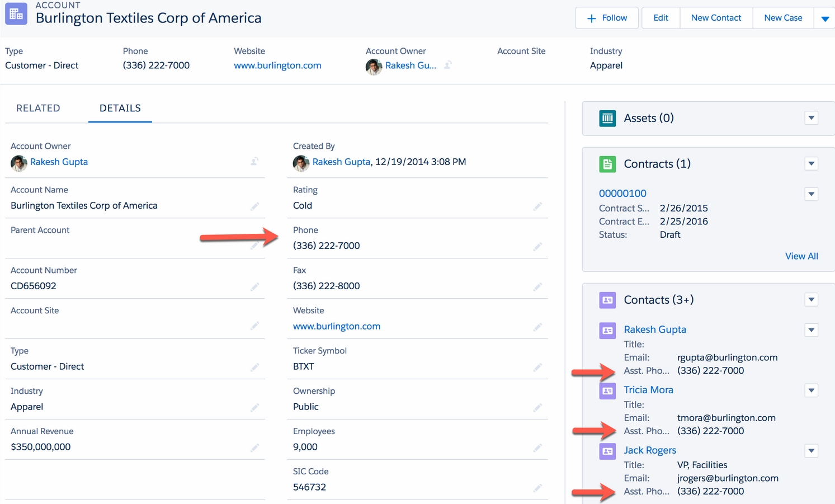Click the Edit button
The height and width of the screenshot is (504, 835).
(661, 18)
